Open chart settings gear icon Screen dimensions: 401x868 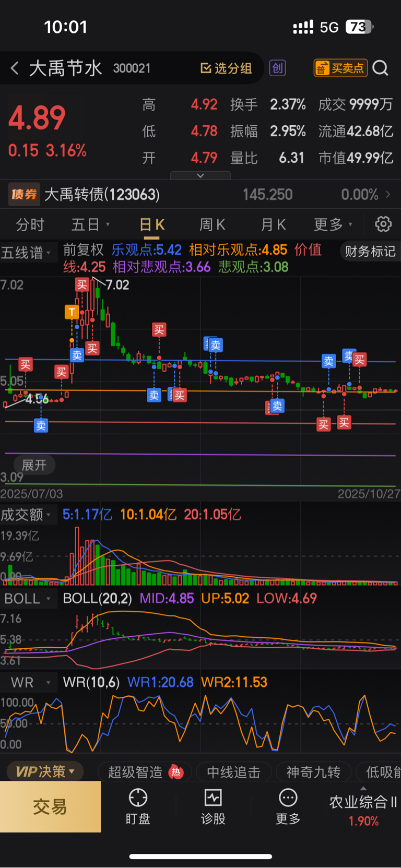coord(383,224)
